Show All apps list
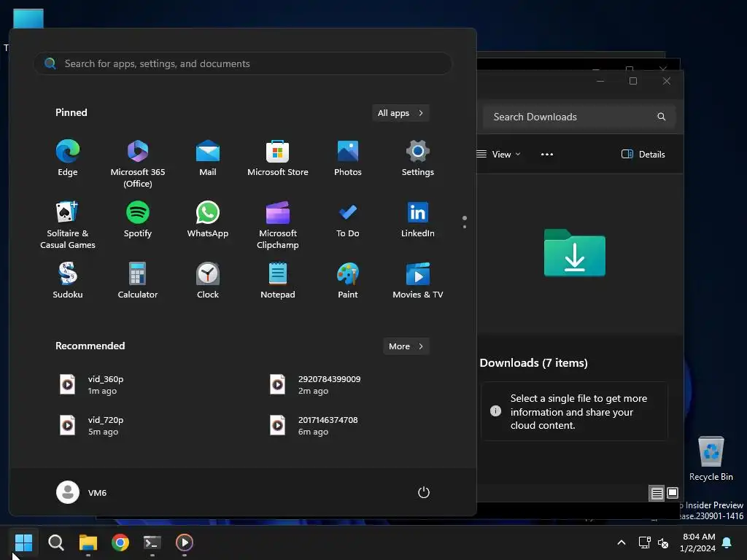 pyautogui.click(x=400, y=113)
